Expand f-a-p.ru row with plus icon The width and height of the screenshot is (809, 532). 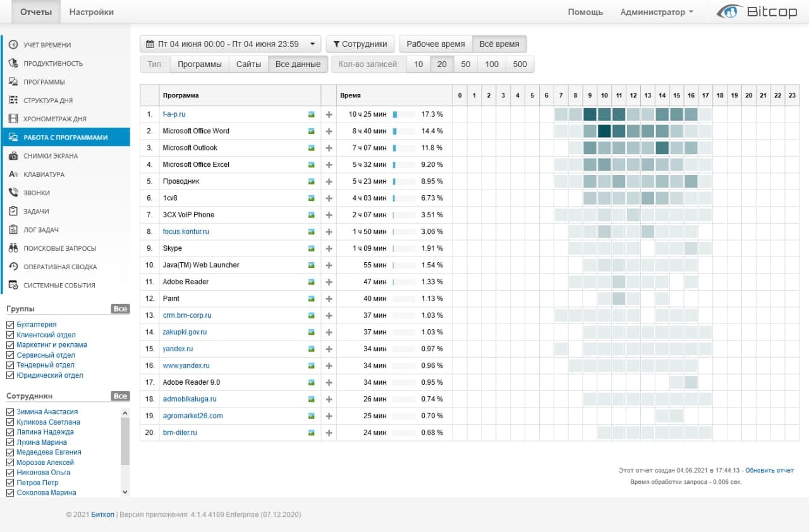[329, 114]
